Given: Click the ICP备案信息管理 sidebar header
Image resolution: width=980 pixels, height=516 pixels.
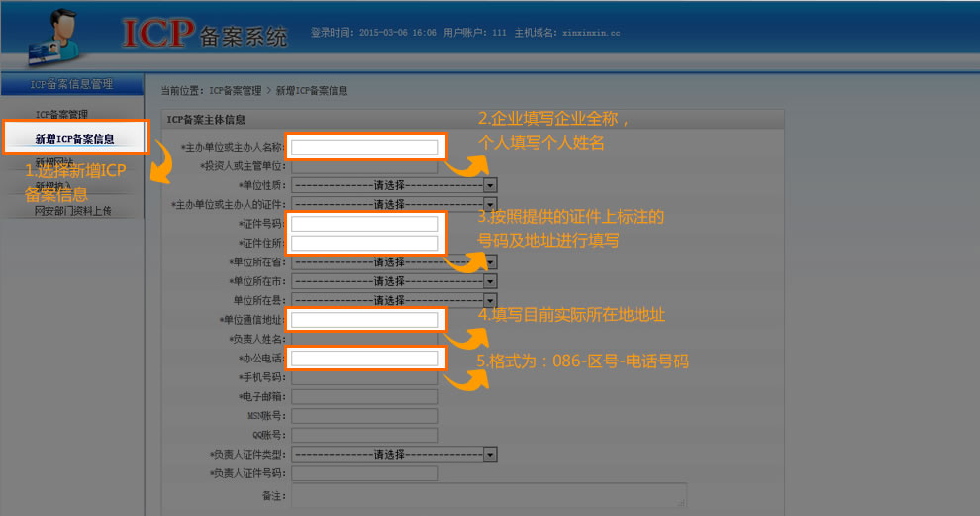Looking at the screenshot, I should pyautogui.click(x=72, y=84).
